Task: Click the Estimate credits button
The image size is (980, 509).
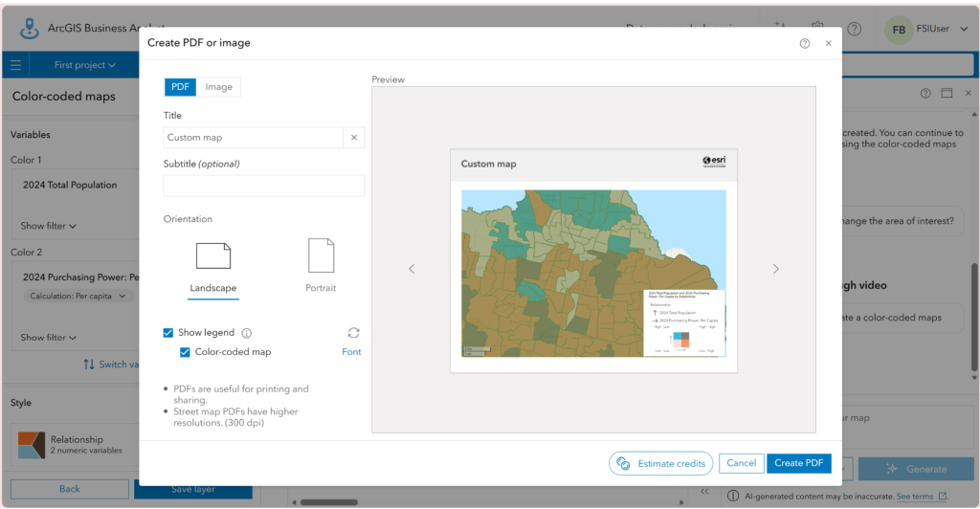Action: pos(660,463)
